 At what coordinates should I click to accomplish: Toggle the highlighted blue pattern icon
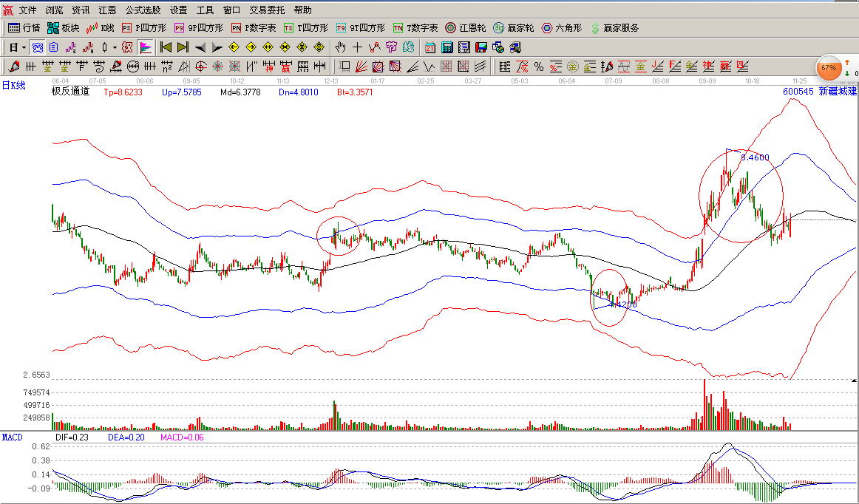click(x=36, y=47)
